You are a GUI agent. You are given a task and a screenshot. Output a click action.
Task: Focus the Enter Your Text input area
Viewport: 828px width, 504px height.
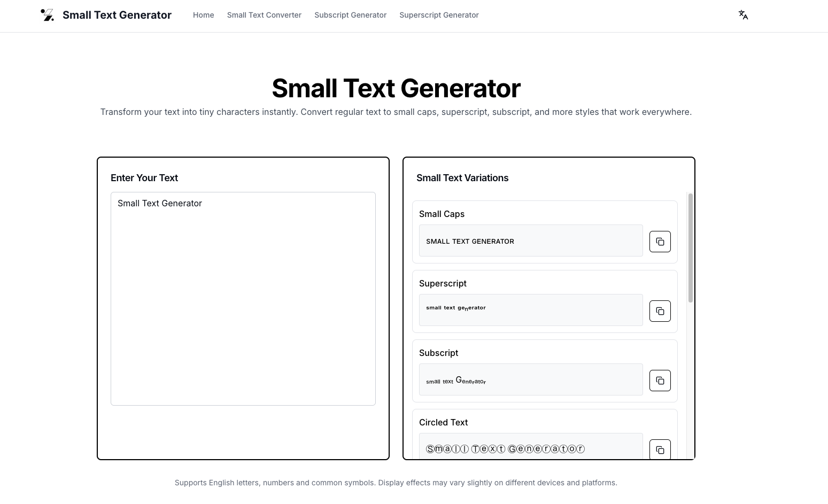243,298
